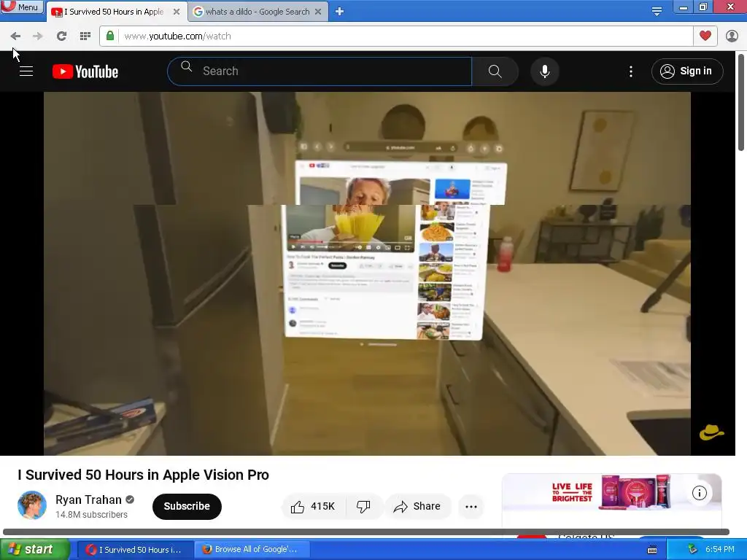Screen dimensions: 747x560
Task: Click the Sign in button
Action: [x=687, y=71]
